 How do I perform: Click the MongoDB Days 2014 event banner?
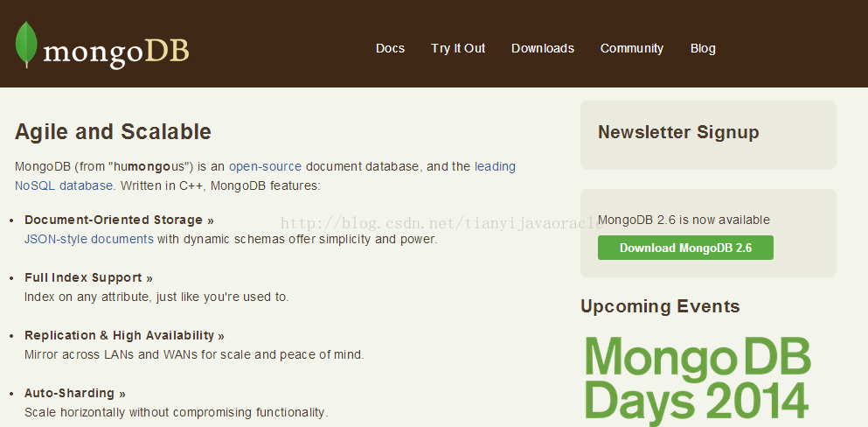tap(698, 381)
